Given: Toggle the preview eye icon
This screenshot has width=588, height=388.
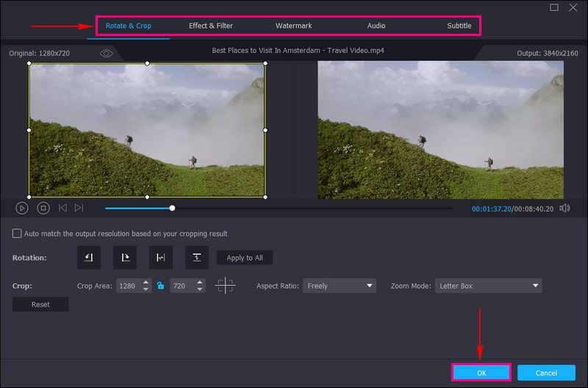Looking at the screenshot, I should (x=107, y=54).
